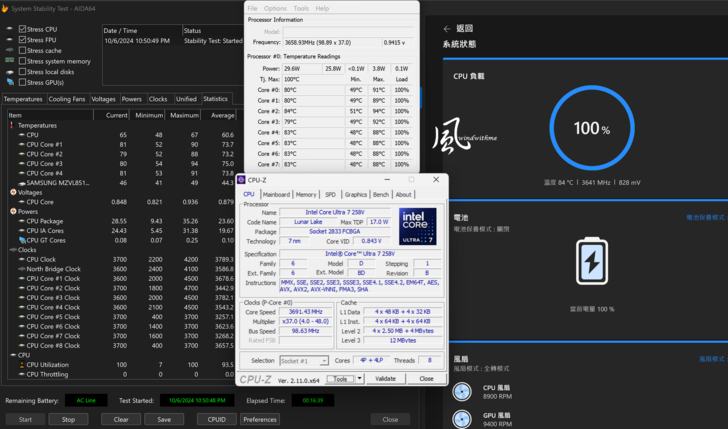Switch to the Mainboard tab in CPU-Z
The width and height of the screenshot is (728, 429).
click(x=276, y=194)
